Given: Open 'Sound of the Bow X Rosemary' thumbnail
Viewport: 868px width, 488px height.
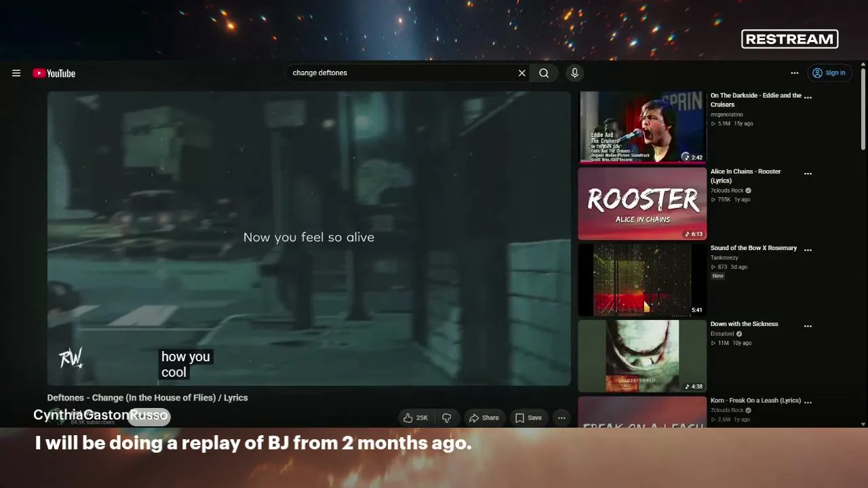Looking at the screenshot, I should point(642,280).
